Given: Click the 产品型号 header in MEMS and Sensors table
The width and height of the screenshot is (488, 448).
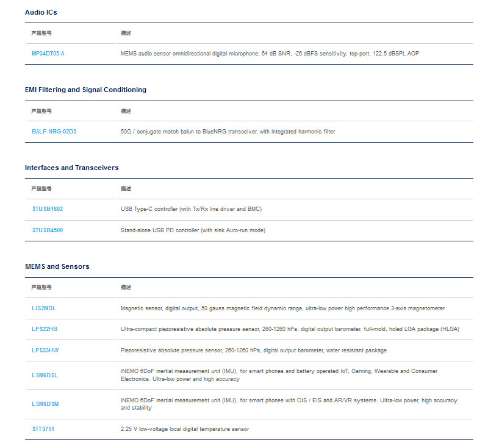Looking at the screenshot, I should 41,288.
